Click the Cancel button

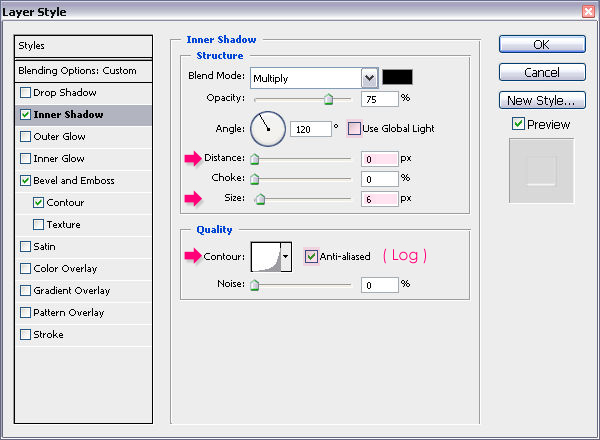541,73
